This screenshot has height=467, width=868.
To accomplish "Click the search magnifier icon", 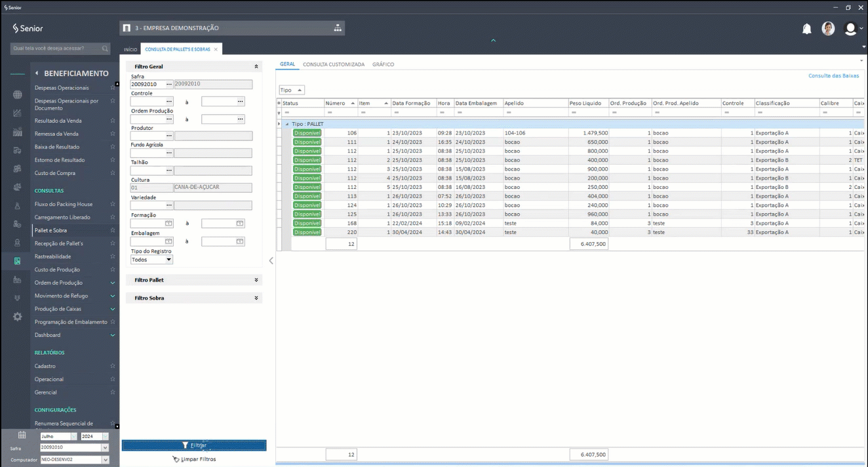I will coord(105,49).
